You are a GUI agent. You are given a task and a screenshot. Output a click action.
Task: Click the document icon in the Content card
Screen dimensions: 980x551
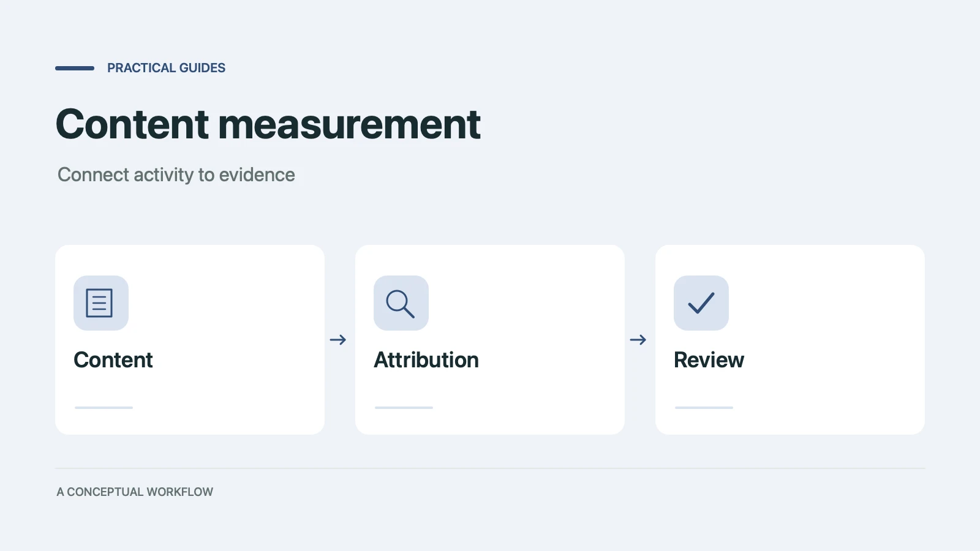point(100,303)
